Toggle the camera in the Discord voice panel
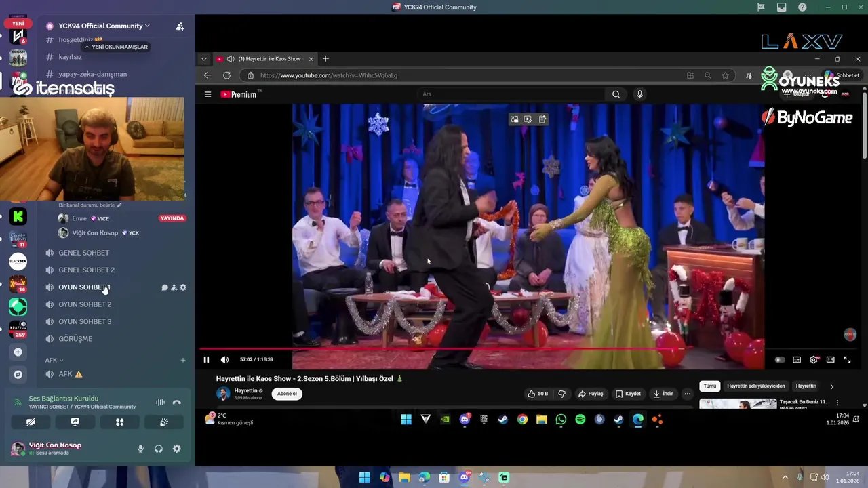 tap(31, 422)
